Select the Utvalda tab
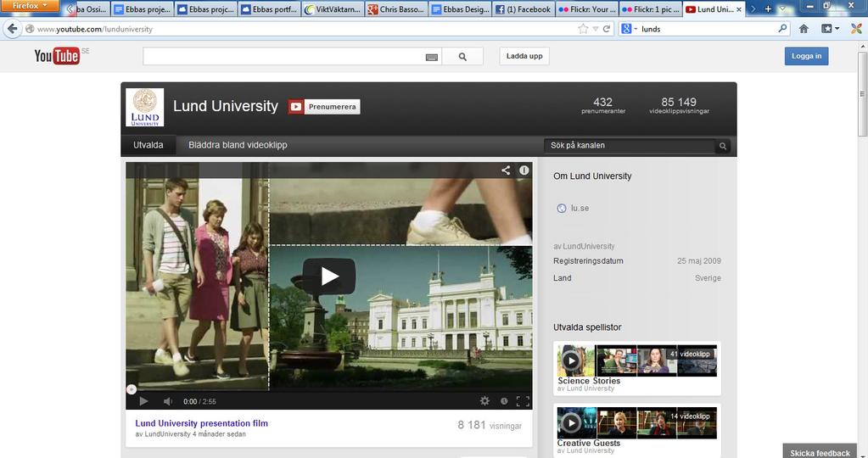Viewport: 868px width, 458px height. click(148, 145)
